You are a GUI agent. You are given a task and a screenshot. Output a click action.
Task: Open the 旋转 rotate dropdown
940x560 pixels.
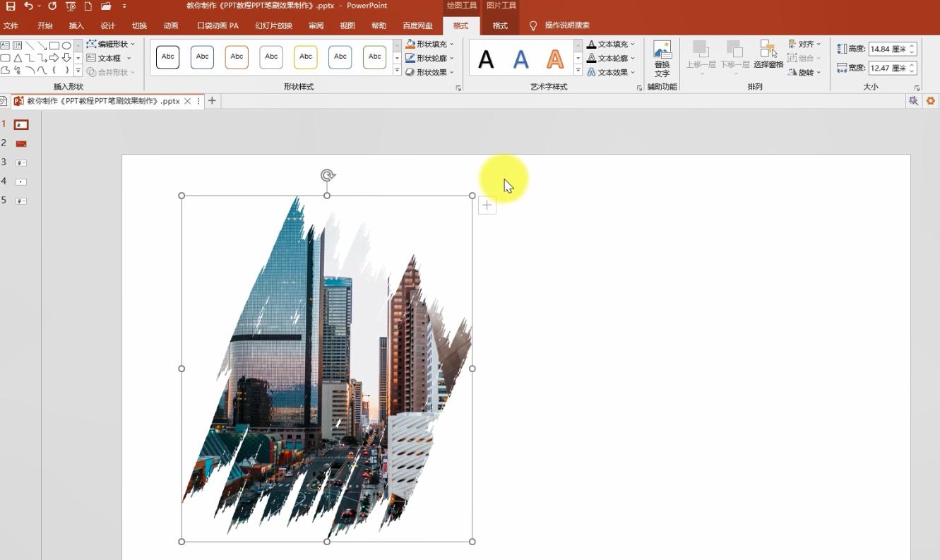pyautogui.click(x=805, y=72)
